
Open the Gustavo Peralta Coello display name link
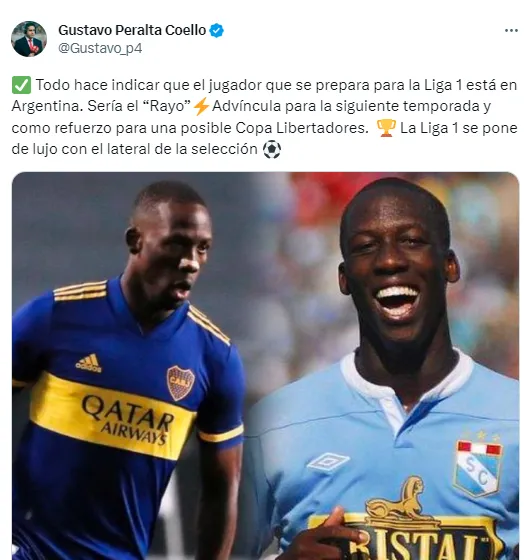coord(132,30)
